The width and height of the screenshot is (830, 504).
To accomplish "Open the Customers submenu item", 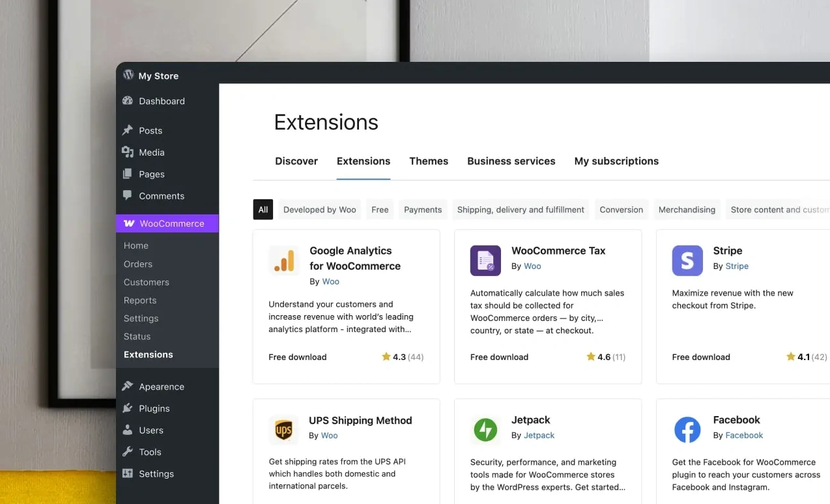I will pyautogui.click(x=147, y=282).
